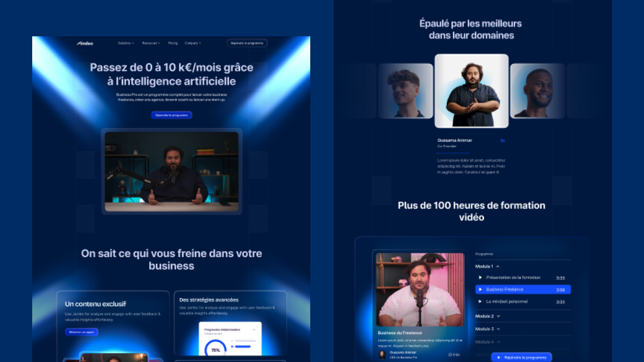Collapse Module 1 in the programme list

[x=487, y=266]
